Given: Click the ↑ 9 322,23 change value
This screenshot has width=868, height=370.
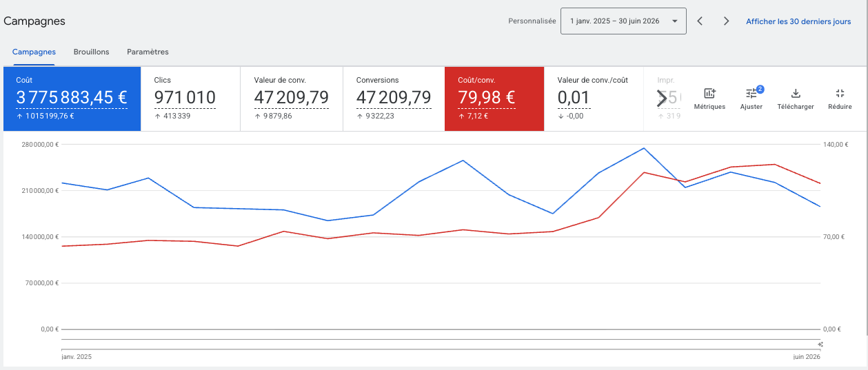Looking at the screenshot, I should [x=375, y=116].
